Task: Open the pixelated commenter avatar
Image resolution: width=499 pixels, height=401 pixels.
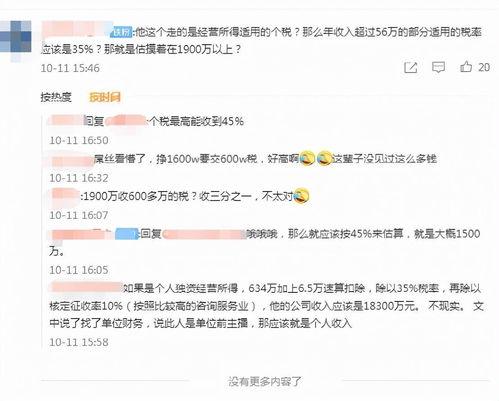Action: [16, 41]
